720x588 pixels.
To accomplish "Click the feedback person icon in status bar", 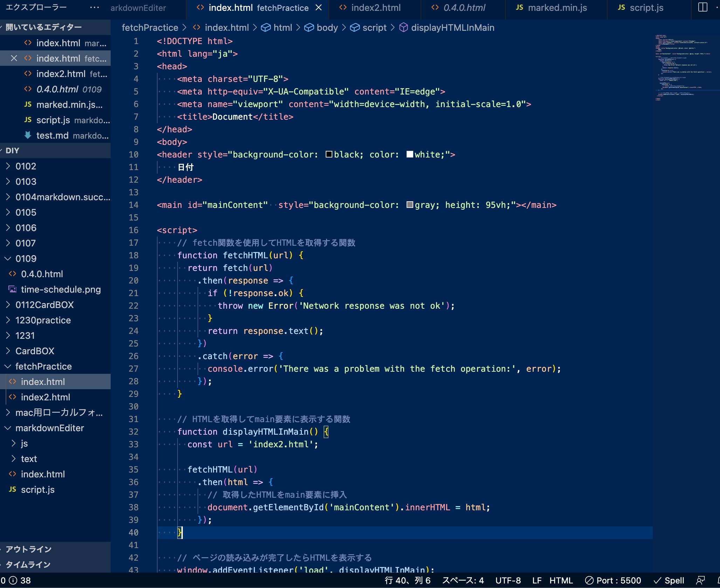I will 700,580.
